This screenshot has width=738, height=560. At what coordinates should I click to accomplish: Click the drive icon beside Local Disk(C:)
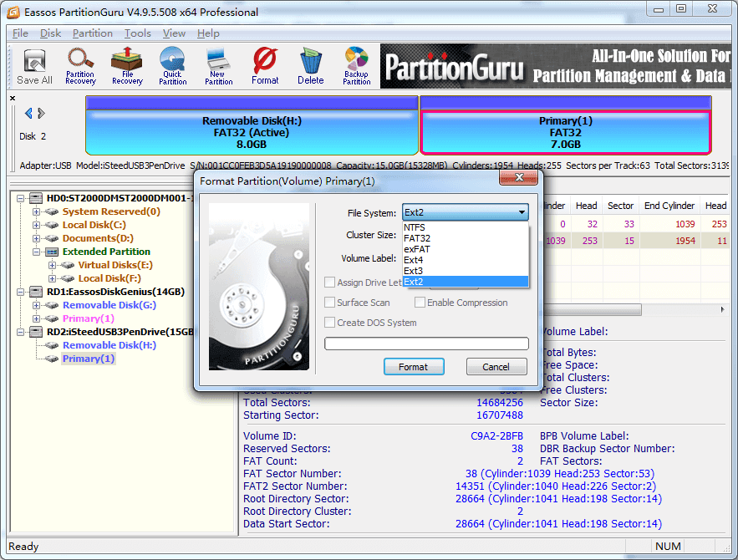pyautogui.click(x=52, y=225)
